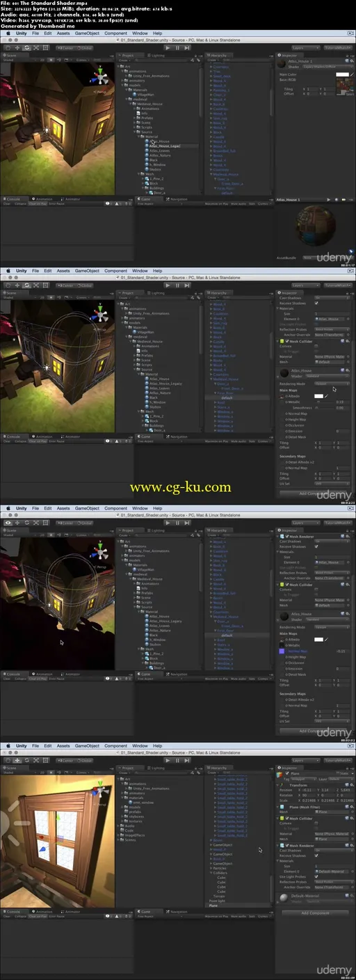Toggle the Mesh Collider checkbox in the second screenshot
Screen dimensions: 356x980
click(x=287, y=341)
